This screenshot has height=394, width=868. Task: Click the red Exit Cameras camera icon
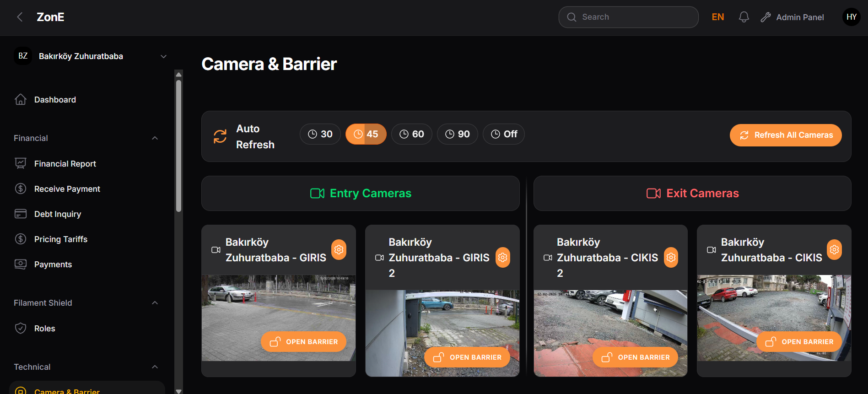click(x=653, y=194)
